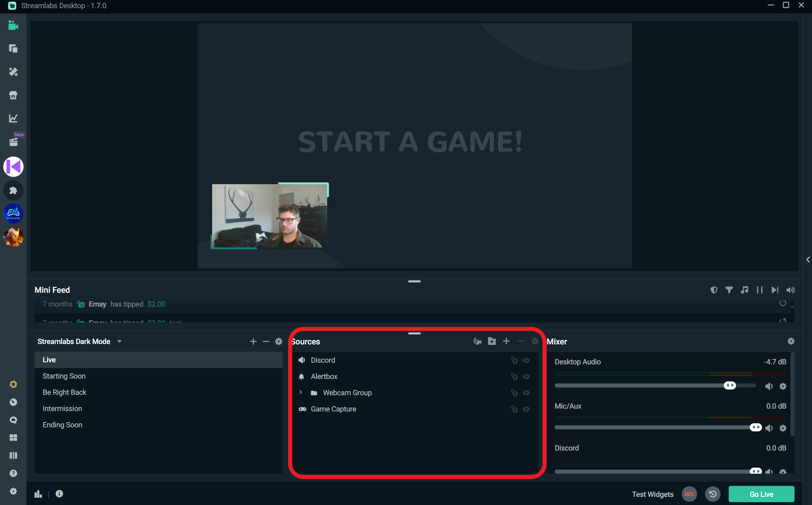Open the Mixer settings gear
The width and height of the screenshot is (812, 505).
point(791,341)
